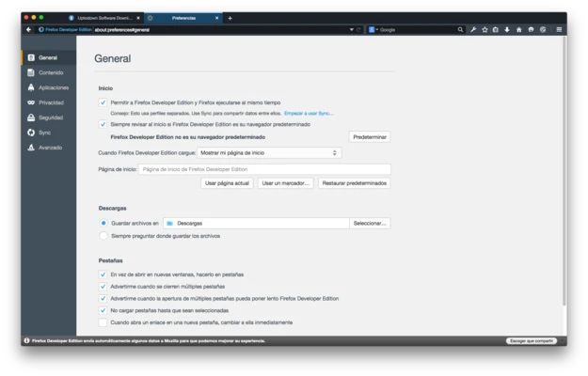Image resolution: width=588 pixels, height=376 pixels.
Task: Reload the page with the refresh icon
Action: tap(358, 29)
